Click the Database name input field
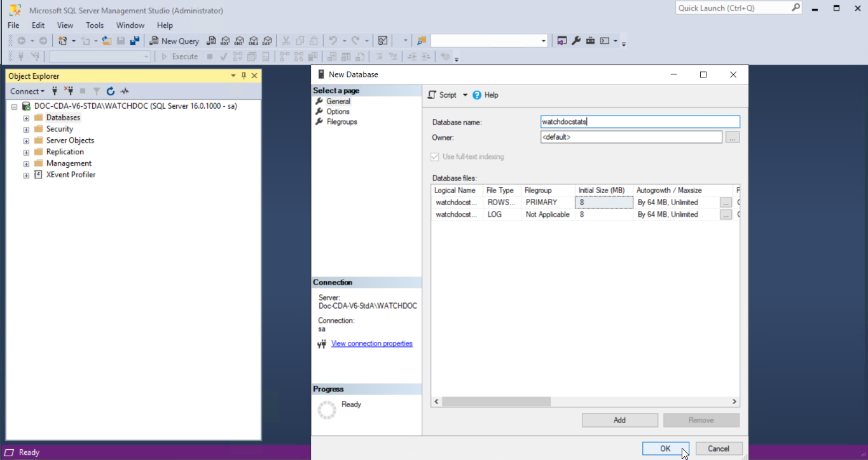The height and width of the screenshot is (460, 868). [x=640, y=122]
